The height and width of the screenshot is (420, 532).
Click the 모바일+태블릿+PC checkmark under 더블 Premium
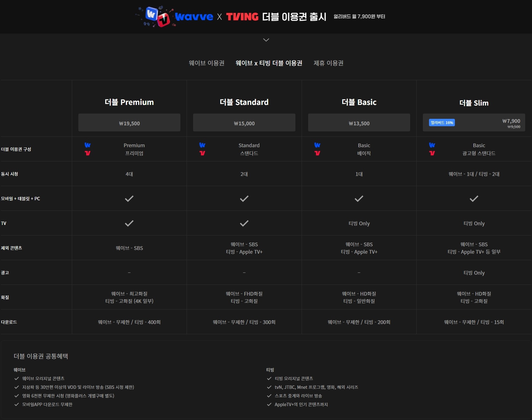pyautogui.click(x=129, y=198)
